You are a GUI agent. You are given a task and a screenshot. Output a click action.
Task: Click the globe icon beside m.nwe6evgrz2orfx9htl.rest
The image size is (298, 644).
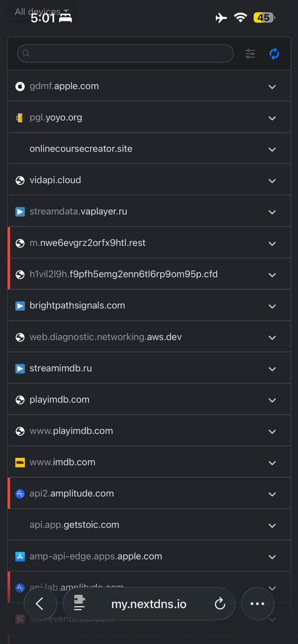click(x=20, y=243)
